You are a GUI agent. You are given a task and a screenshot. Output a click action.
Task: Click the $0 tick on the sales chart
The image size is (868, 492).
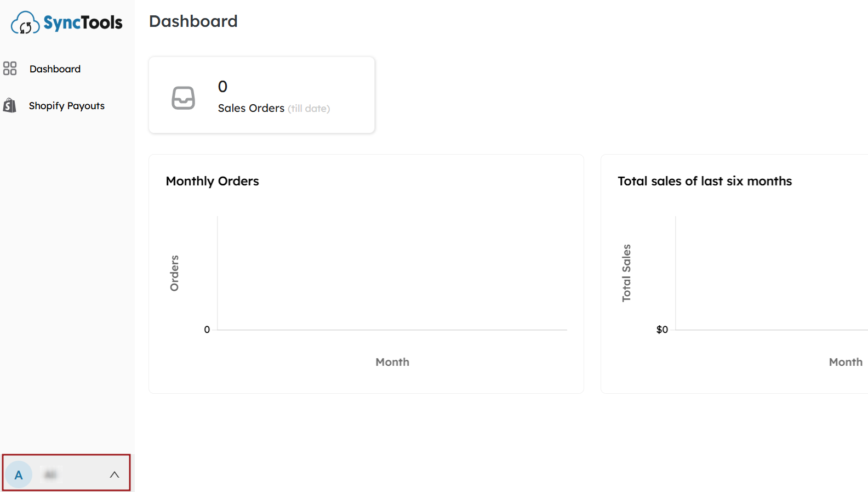(662, 330)
